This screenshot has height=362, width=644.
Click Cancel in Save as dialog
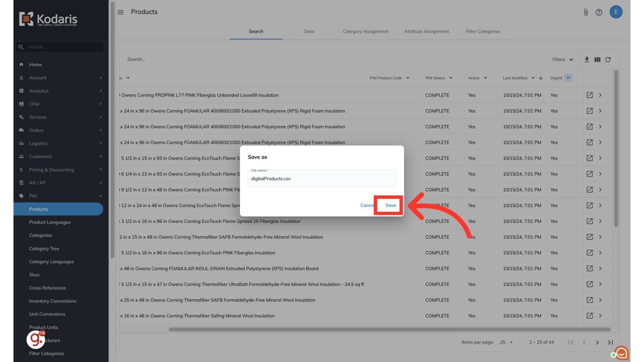367,205
